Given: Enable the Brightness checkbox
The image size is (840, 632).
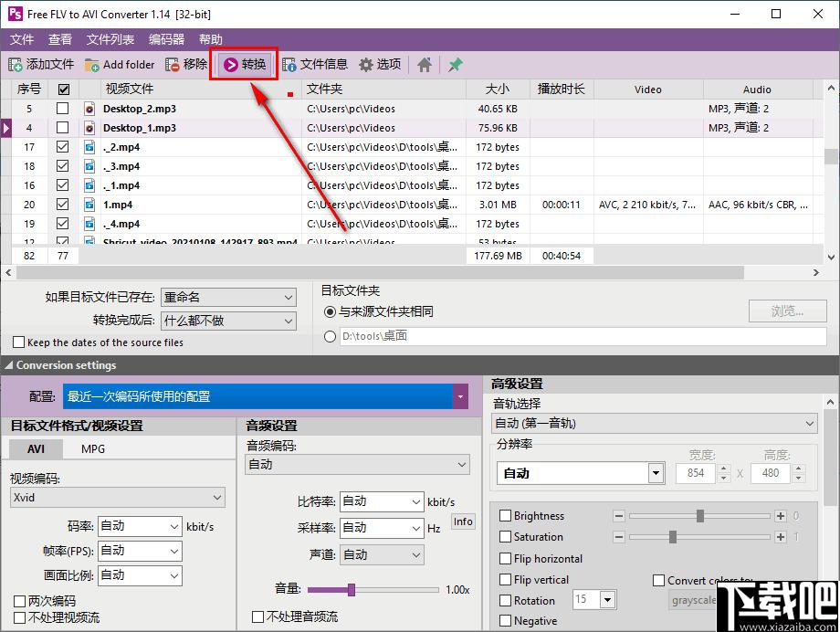Looking at the screenshot, I should (x=505, y=516).
